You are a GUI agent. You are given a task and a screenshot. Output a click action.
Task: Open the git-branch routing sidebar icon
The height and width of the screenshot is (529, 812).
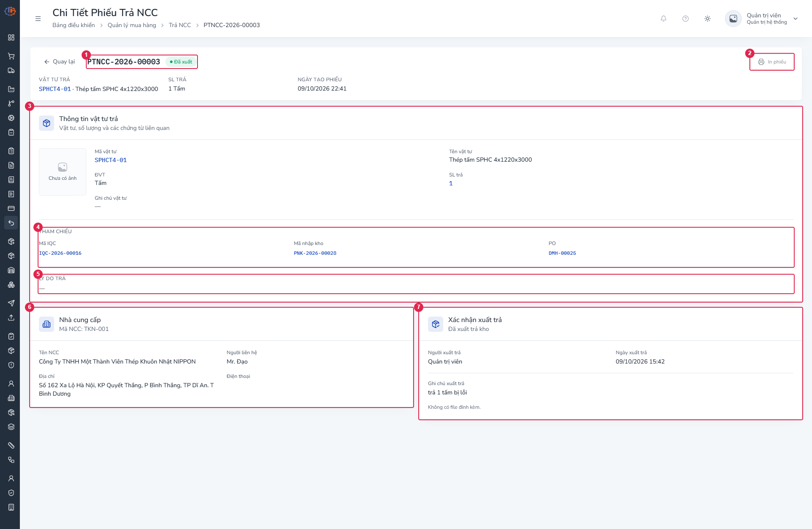tap(11, 104)
